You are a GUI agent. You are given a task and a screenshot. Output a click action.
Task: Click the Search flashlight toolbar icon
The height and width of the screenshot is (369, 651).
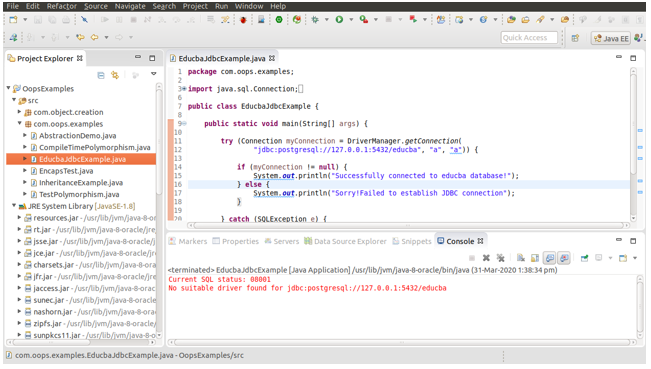tap(540, 20)
